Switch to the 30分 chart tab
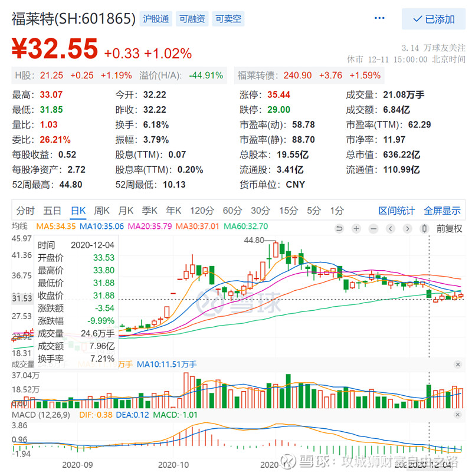Image resolution: width=472 pixels, height=476 pixels. (x=260, y=211)
